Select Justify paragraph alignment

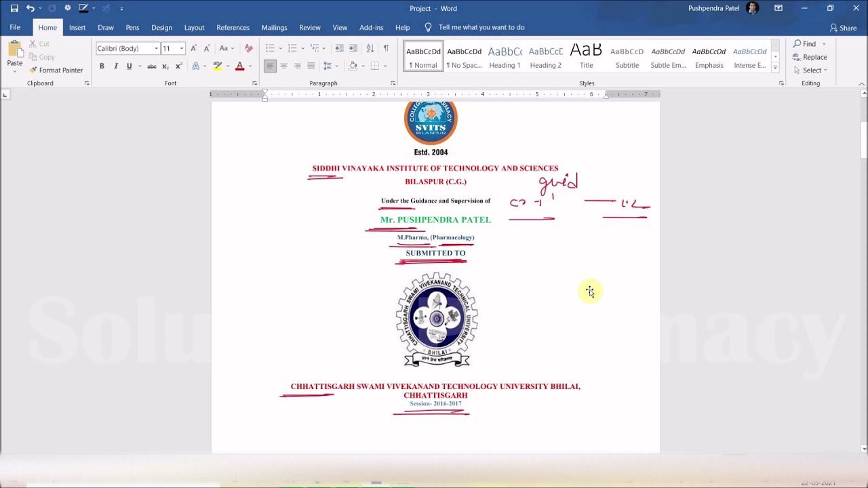click(x=311, y=66)
